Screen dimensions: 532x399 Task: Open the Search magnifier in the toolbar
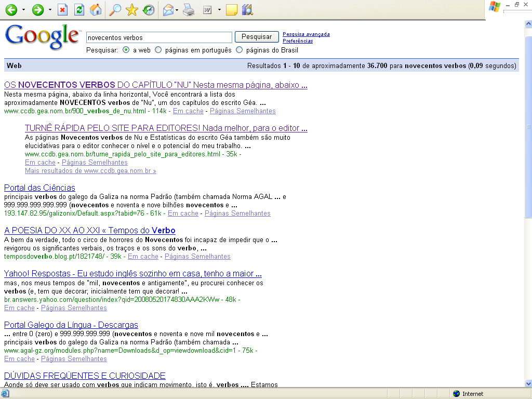coord(115,10)
